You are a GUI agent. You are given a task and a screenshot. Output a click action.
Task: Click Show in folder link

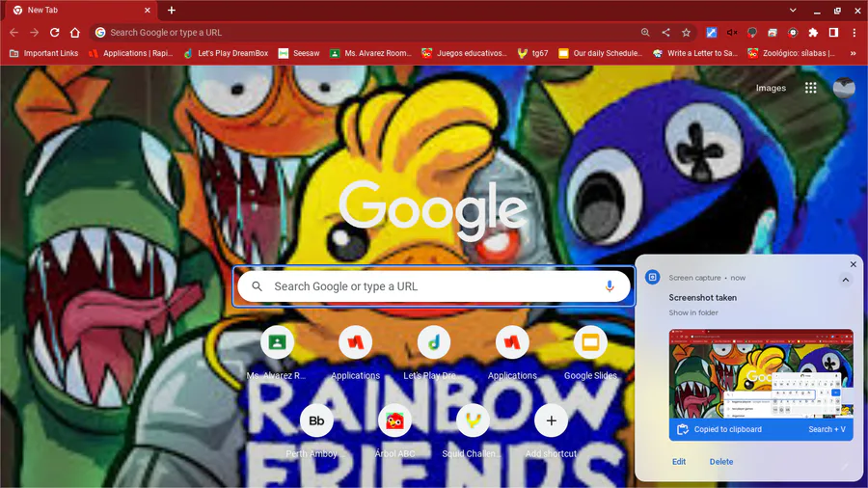pyautogui.click(x=693, y=312)
